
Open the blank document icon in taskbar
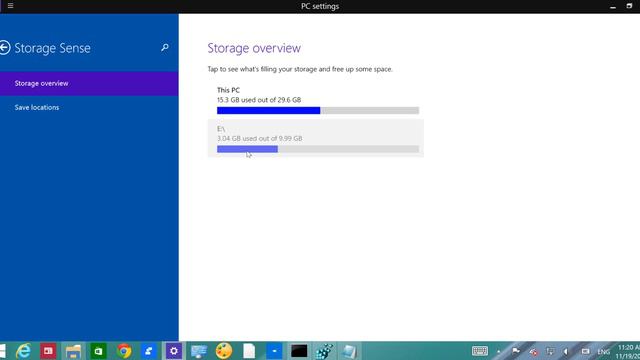click(249, 351)
